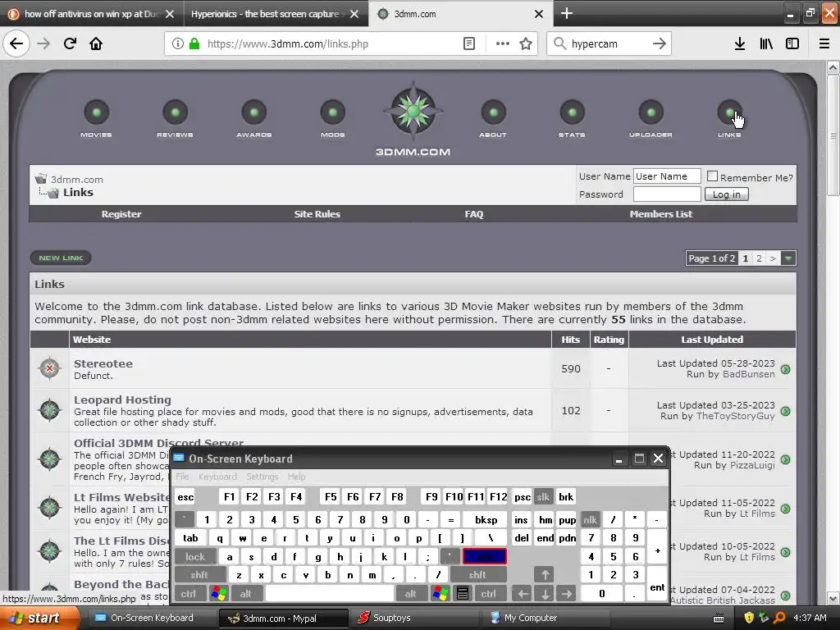Open the Register link
840x630 pixels.
[121, 214]
